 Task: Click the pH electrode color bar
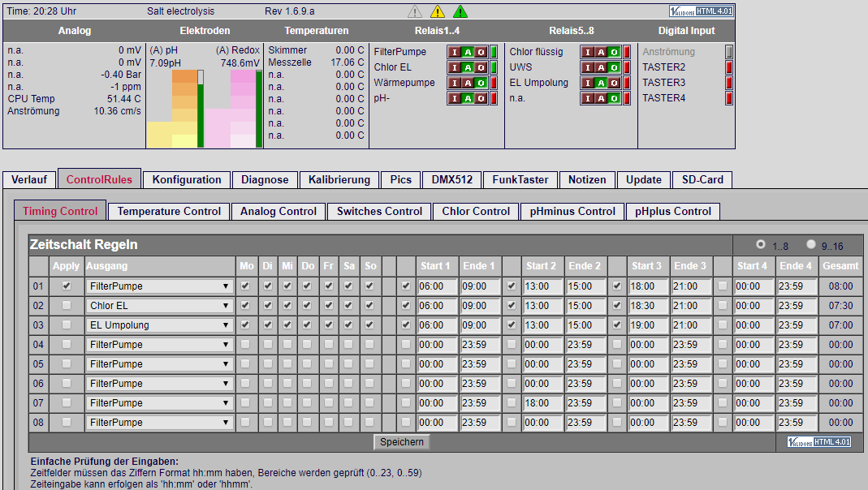pos(184,109)
